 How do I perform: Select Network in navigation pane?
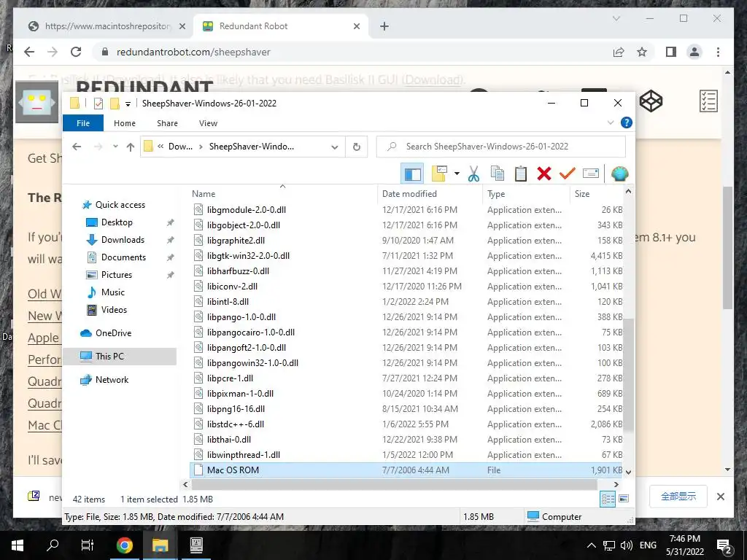pos(112,380)
